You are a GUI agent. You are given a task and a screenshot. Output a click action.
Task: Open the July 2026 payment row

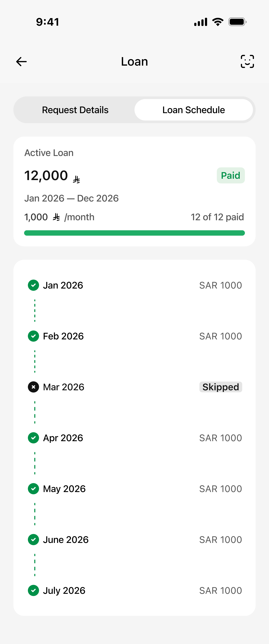click(134, 590)
